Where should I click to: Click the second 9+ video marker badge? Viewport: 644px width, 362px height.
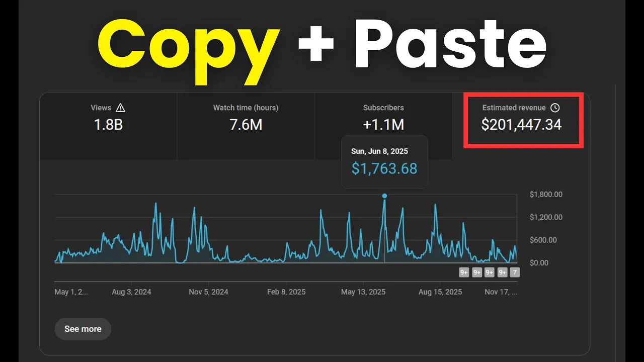(x=476, y=273)
